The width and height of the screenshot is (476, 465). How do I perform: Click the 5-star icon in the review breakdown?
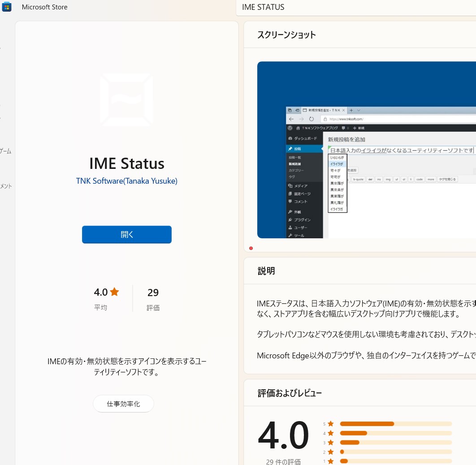[330, 424]
